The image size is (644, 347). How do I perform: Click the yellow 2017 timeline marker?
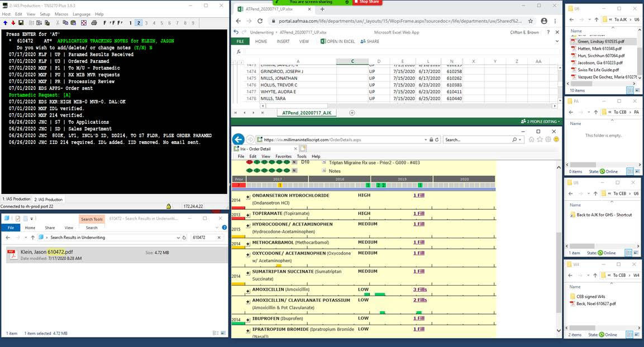tap(280, 185)
